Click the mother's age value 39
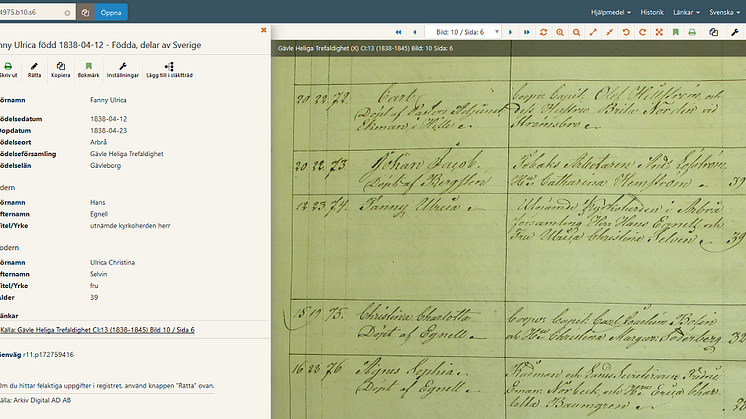The height and width of the screenshot is (419, 746). (x=94, y=297)
